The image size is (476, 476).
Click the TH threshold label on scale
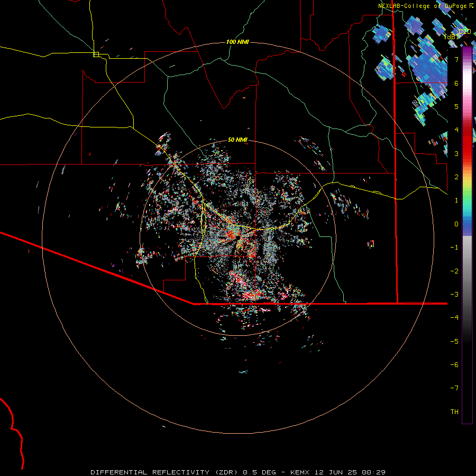(x=454, y=412)
